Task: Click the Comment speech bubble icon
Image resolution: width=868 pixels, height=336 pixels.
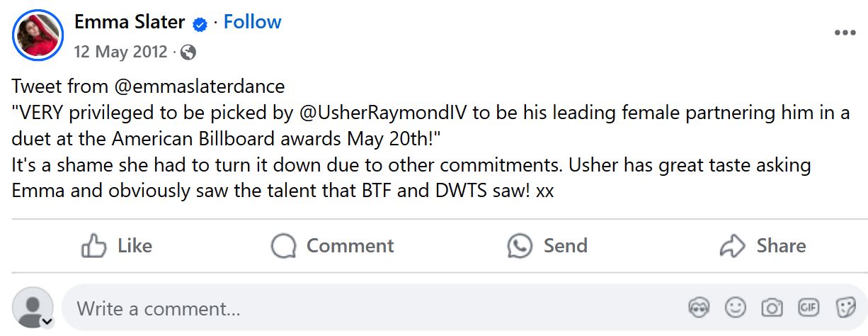Action: click(283, 246)
